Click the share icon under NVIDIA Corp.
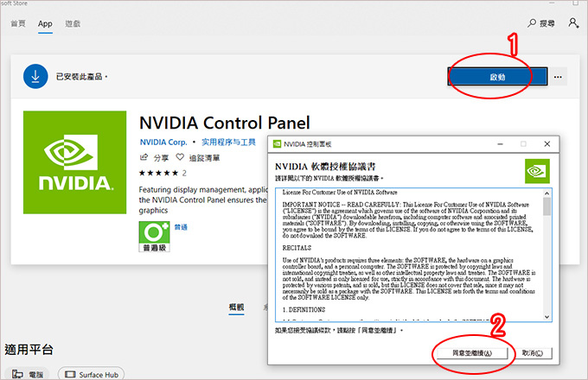The height and width of the screenshot is (380, 588). click(144, 157)
